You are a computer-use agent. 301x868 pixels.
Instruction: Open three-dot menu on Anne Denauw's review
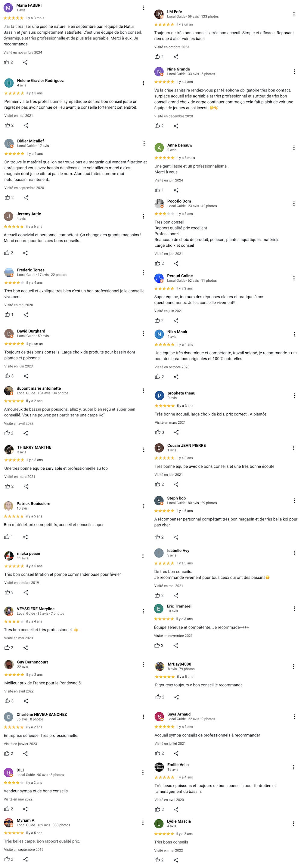pos(293,148)
